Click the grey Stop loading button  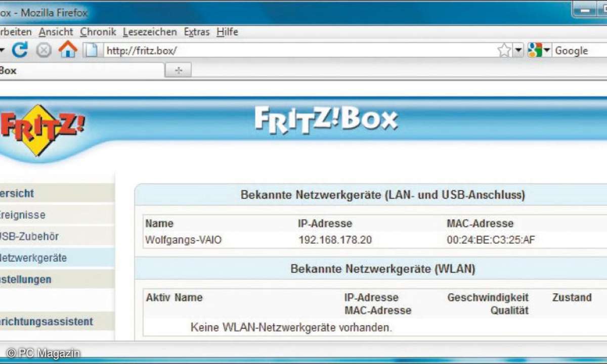coord(44,51)
